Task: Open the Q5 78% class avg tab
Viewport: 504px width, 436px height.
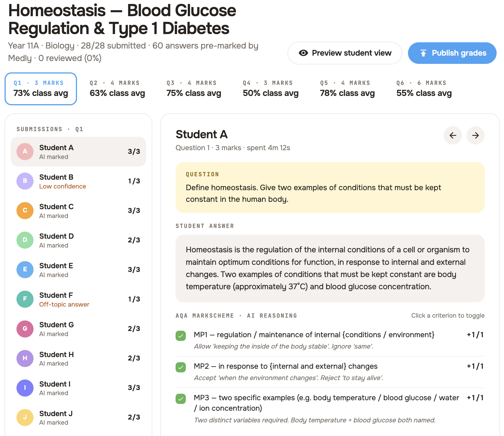Action: (x=347, y=89)
